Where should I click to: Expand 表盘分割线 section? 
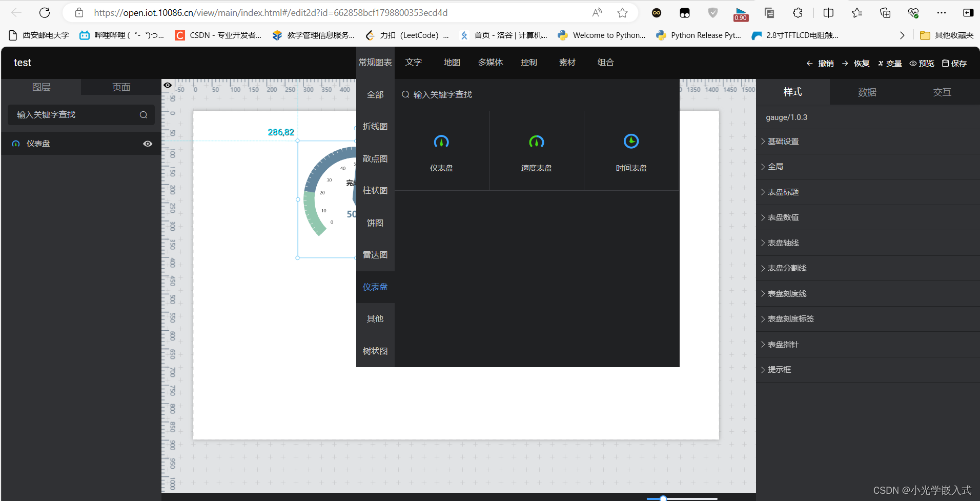[868, 268]
